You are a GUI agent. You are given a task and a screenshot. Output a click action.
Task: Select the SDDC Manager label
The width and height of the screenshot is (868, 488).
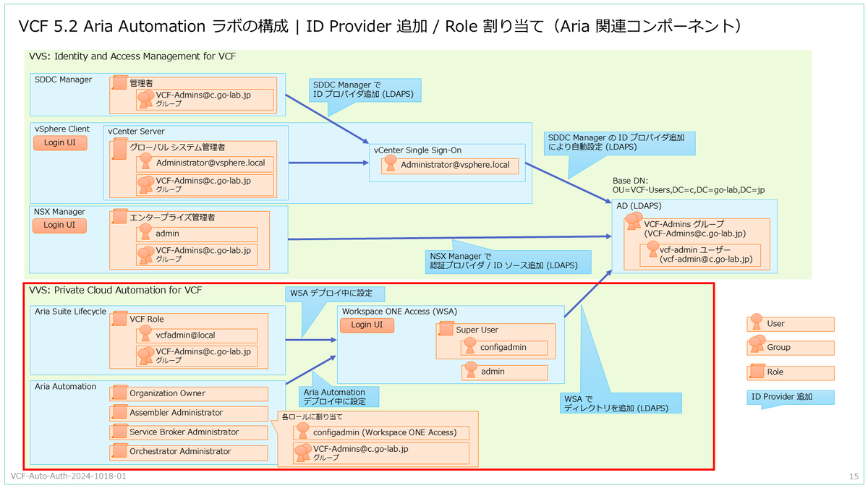64,80
